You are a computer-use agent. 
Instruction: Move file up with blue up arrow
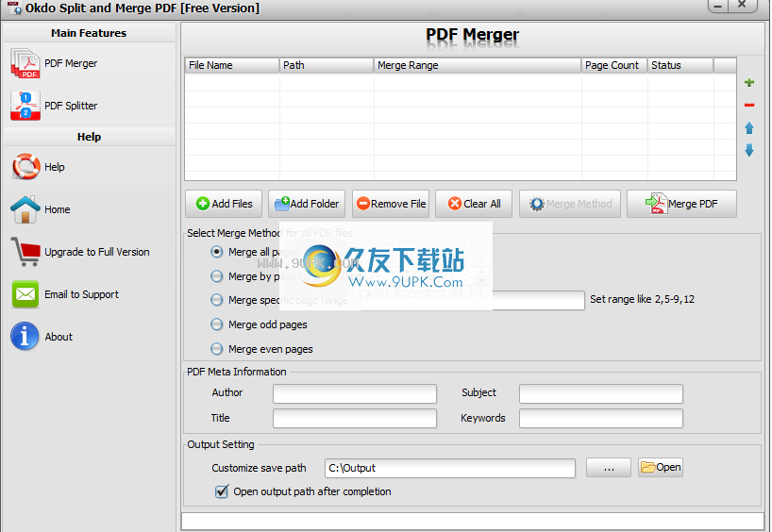click(749, 128)
